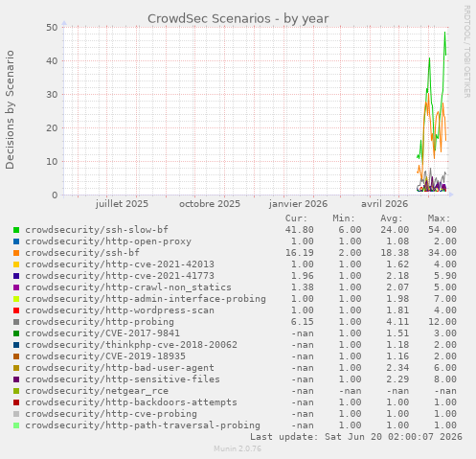The width and height of the screenshot is (476, 459).
Task: Click the y-axis 50 tick label
Action: [52, 28]
